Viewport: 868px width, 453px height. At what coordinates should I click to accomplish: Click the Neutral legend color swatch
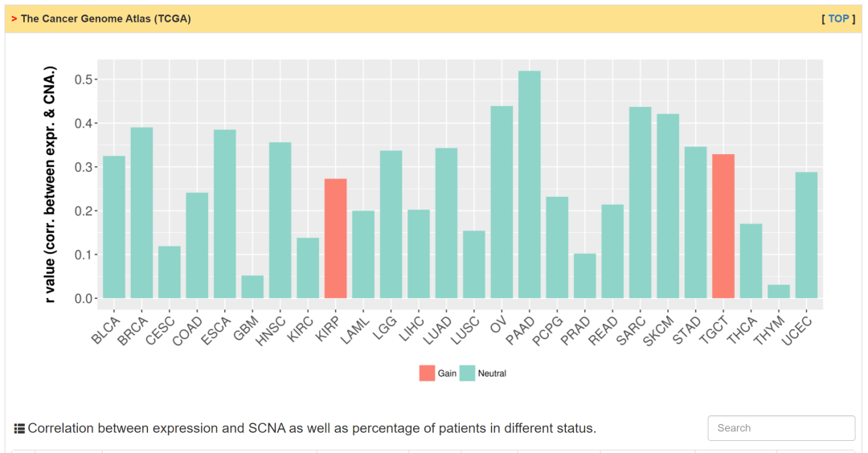(467, 373)
